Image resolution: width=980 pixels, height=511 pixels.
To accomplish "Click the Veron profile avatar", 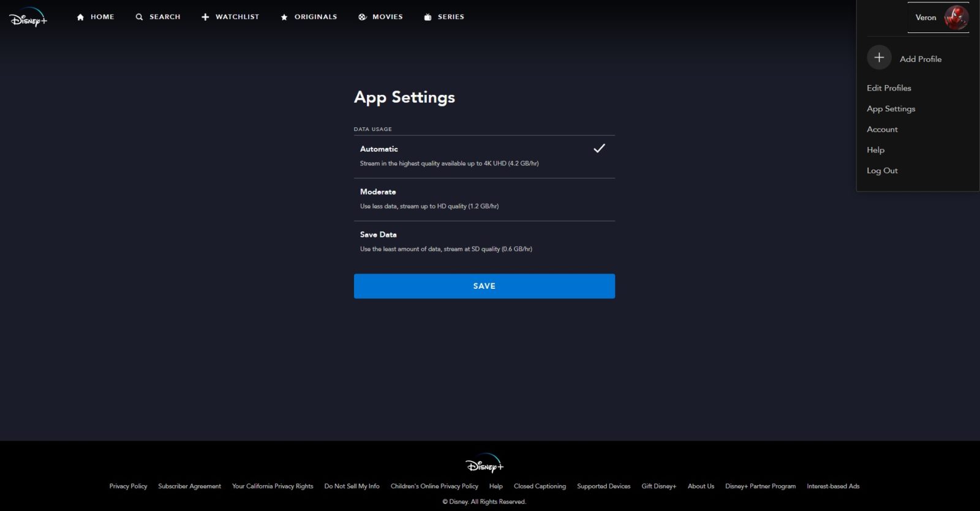I will click(x=956, y=17).
